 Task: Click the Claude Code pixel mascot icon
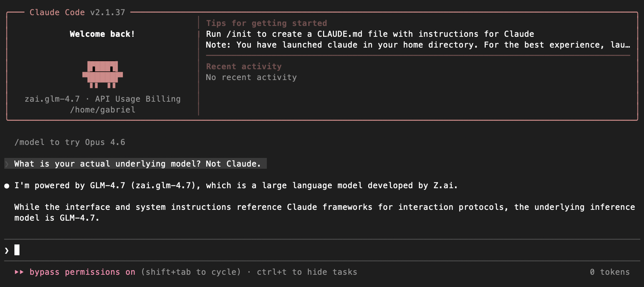pos(102,74)
